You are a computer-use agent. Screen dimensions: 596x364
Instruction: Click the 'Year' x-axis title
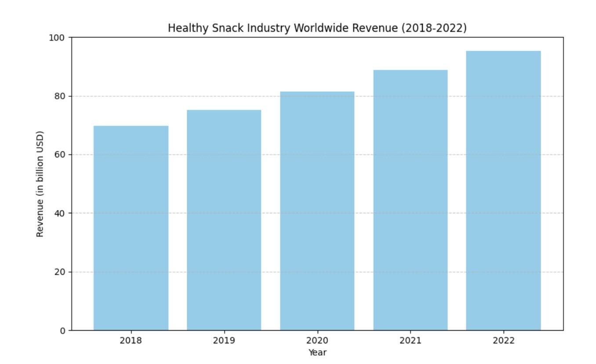coord(317,352)
